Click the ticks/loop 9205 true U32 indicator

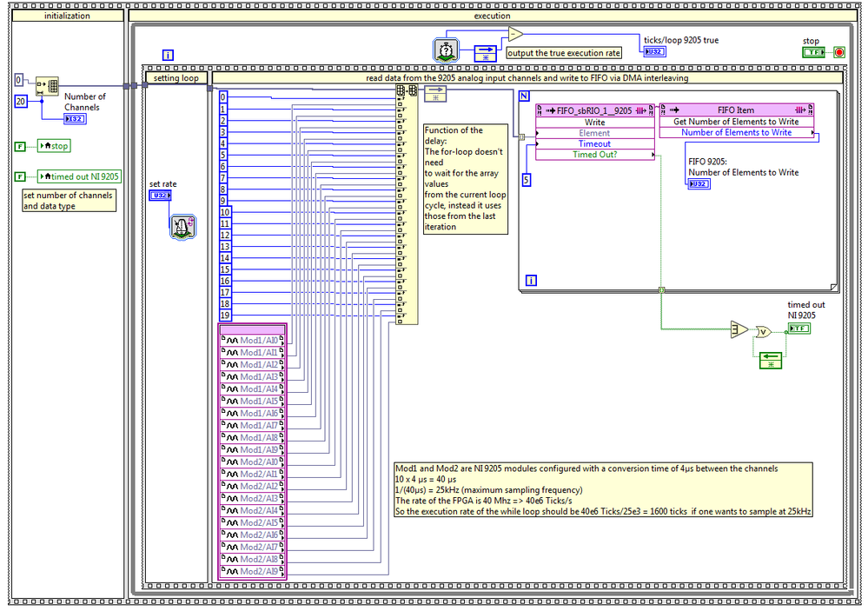click(x=654, y=51)
